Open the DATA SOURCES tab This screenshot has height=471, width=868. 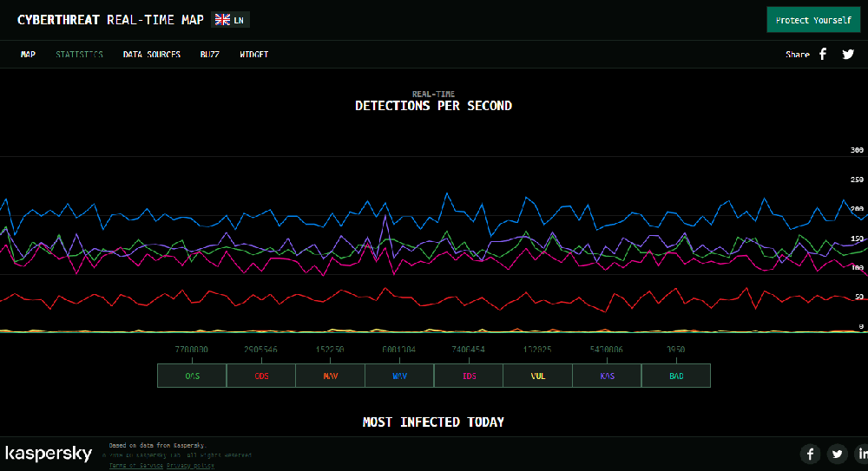(x=152, y=55)
